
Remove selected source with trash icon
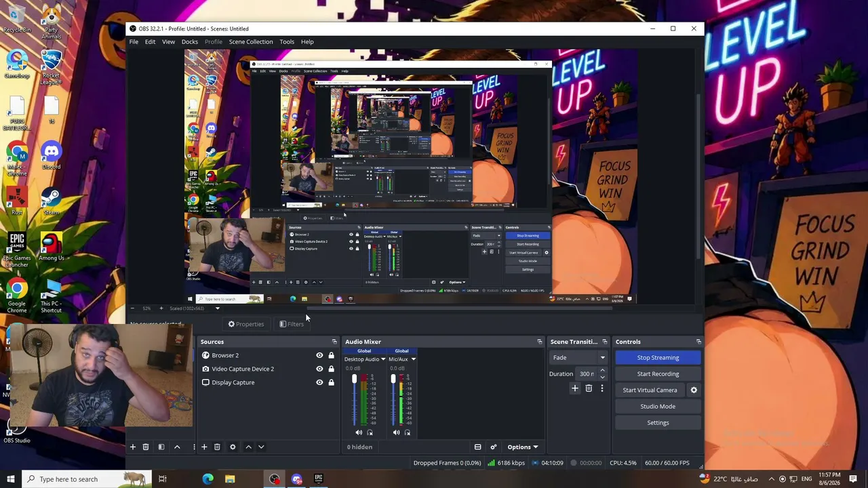point(217,447)
